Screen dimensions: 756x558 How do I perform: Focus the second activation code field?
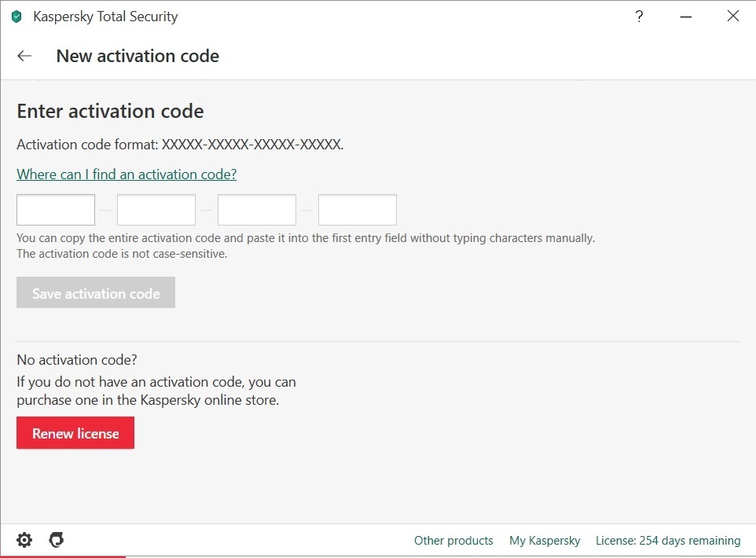(156, 210)
